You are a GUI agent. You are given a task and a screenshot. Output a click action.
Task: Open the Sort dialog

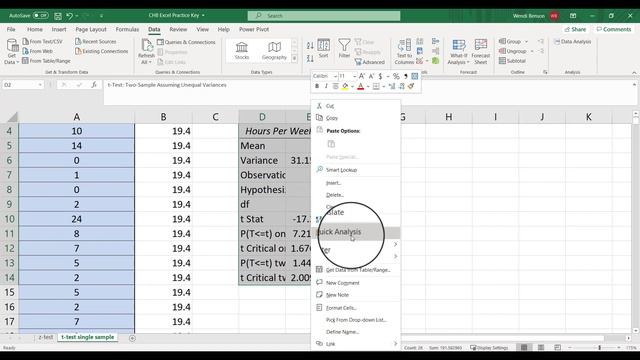[x=323, y=48]
